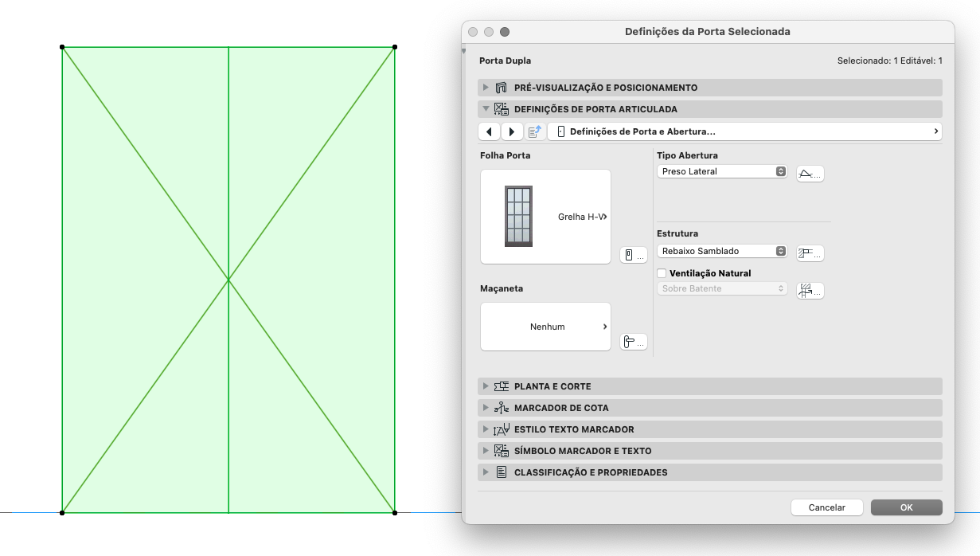Open the Tipo Abertura Preso Lateral dropdown
This screenshot has height=556, width=980.
pos(722,171)
